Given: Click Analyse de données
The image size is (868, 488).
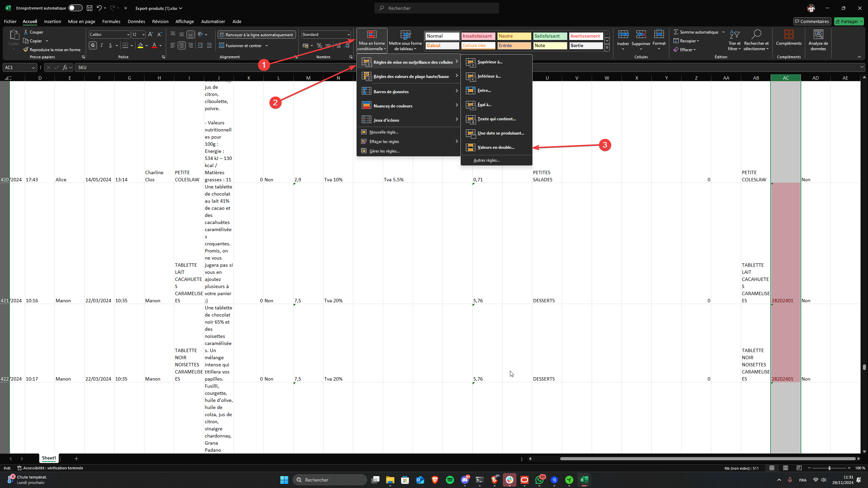Looking at the screenshot, I should coord(818,40).
